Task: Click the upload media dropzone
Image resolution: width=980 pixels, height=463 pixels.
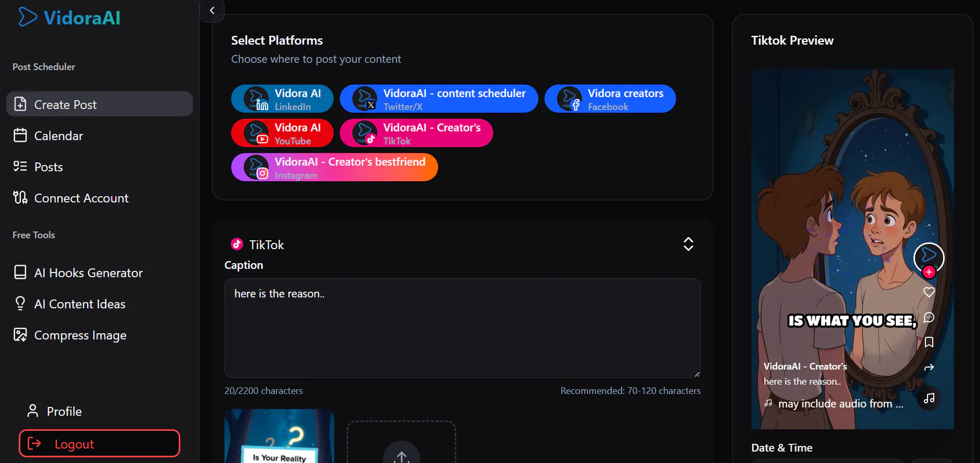Action: point(401,442)
